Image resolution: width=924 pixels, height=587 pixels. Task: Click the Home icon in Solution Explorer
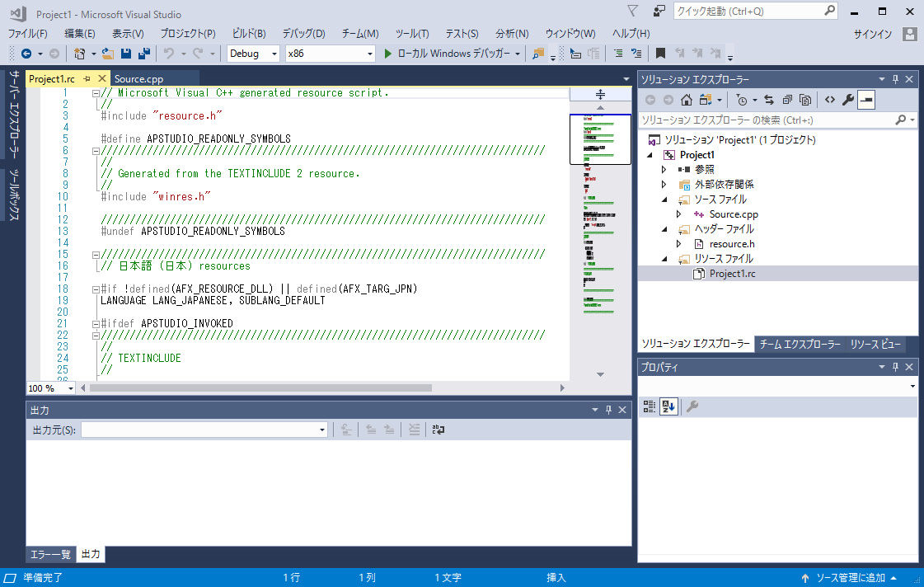point(687,101)
